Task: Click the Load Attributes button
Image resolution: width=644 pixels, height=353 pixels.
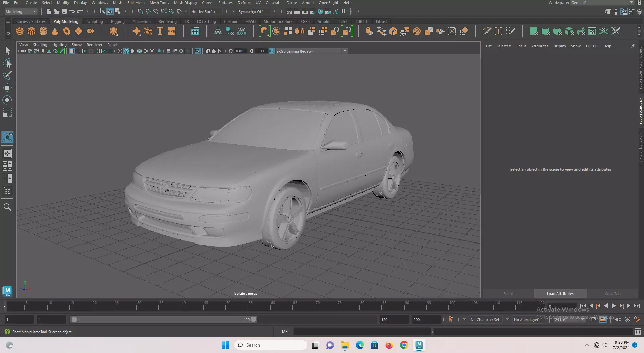Action: pos(560,294)
